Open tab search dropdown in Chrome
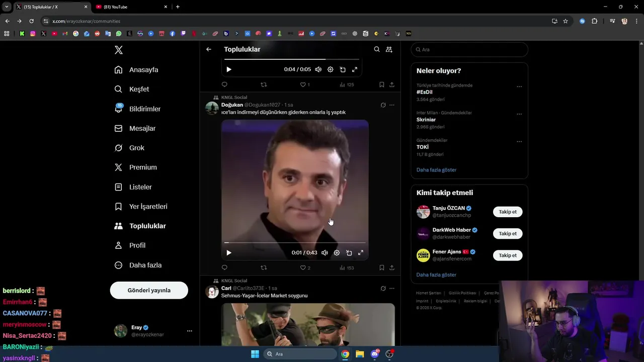644x362 pixels. (7, 7)
